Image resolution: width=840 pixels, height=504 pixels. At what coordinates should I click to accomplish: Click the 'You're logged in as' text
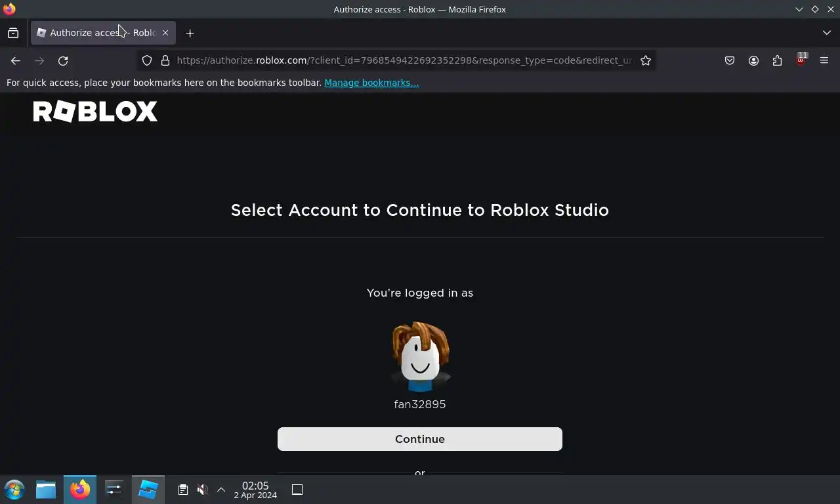pyautogui.click(x=420, y=293)
